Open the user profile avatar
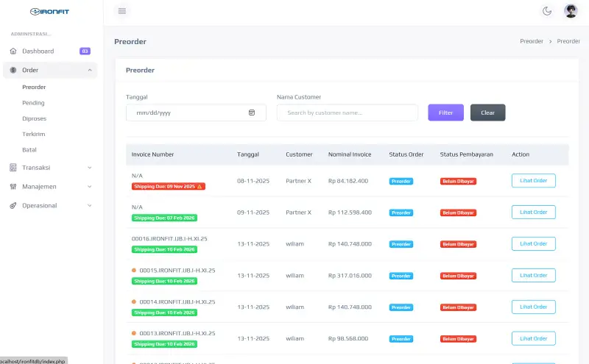Screen dimensions: 589x364 pos(571,11)
